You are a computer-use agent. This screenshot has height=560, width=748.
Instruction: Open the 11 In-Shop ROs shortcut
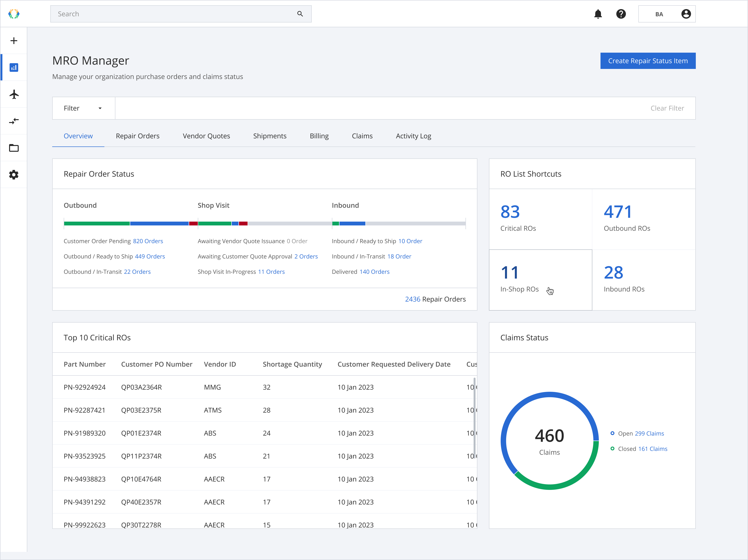(540, 280)
